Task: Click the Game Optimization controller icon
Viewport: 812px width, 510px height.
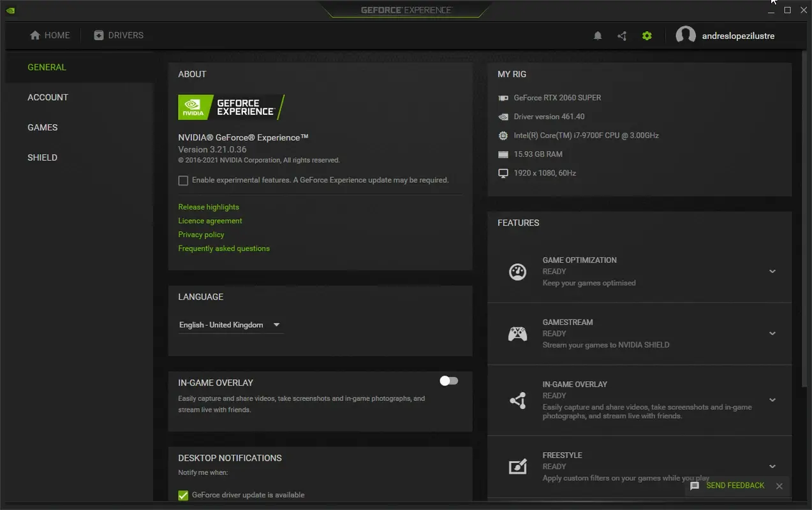Action: coord(517,271)
